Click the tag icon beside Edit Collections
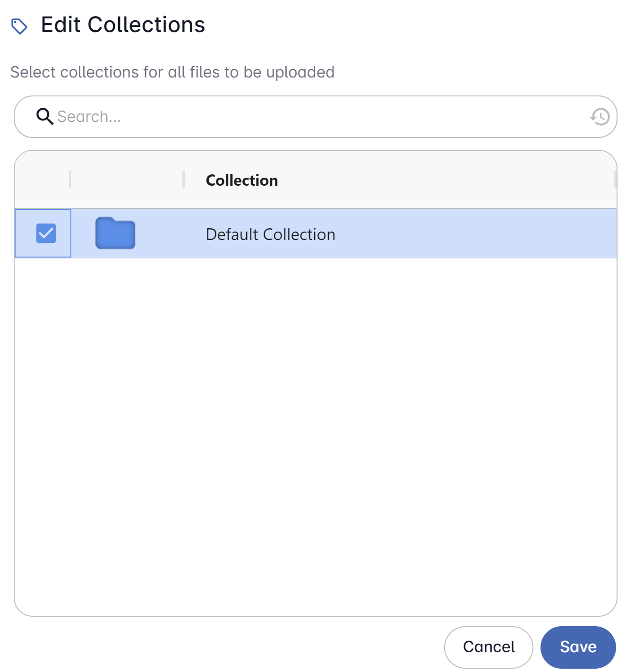This screenshot has width=635, height=672. [19, 26]
